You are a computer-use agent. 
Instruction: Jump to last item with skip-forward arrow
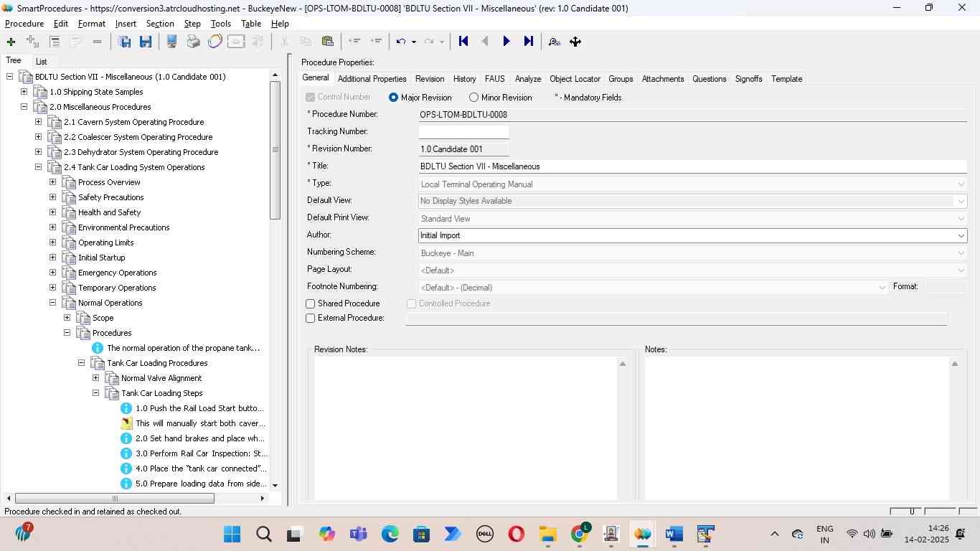(x=529, y=42)
